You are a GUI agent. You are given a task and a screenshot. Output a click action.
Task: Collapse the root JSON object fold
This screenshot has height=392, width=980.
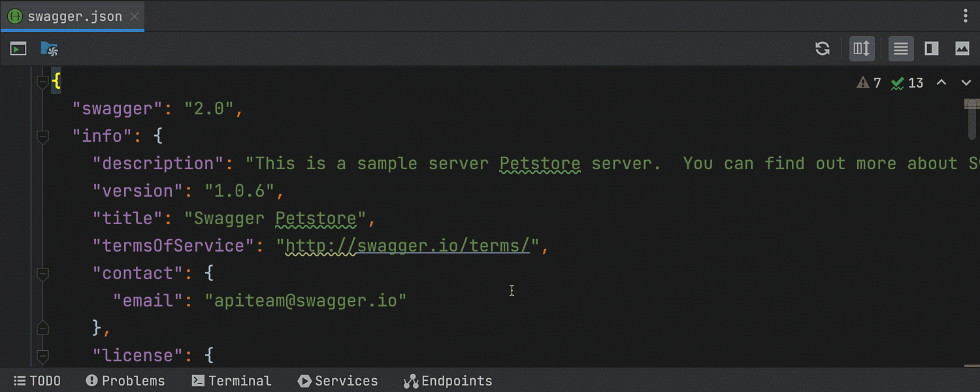pyautogui.click(x=43, y=82)
